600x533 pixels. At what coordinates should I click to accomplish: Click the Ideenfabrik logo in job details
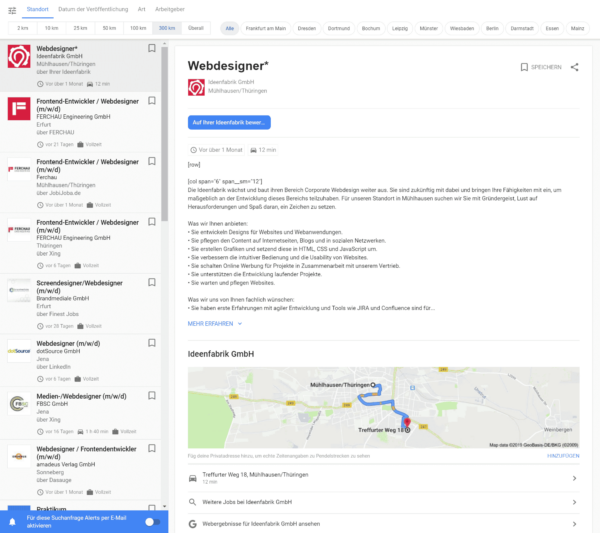point(195,86)
